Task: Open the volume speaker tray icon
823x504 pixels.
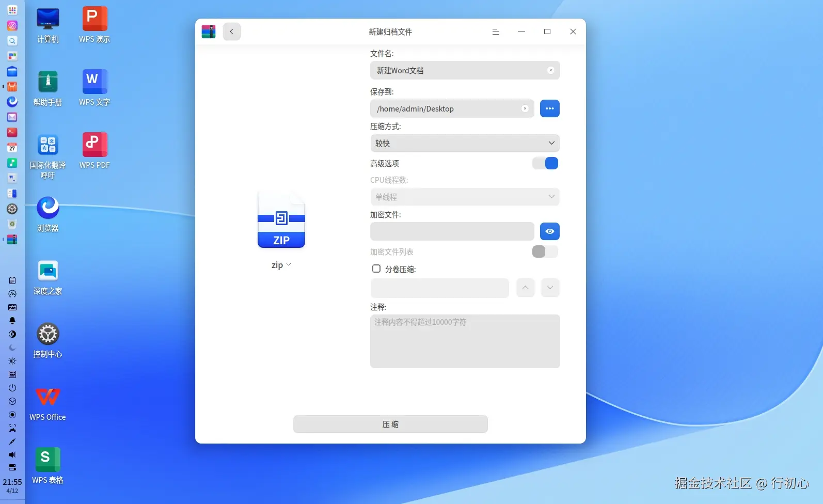Action: pos(12,455)
